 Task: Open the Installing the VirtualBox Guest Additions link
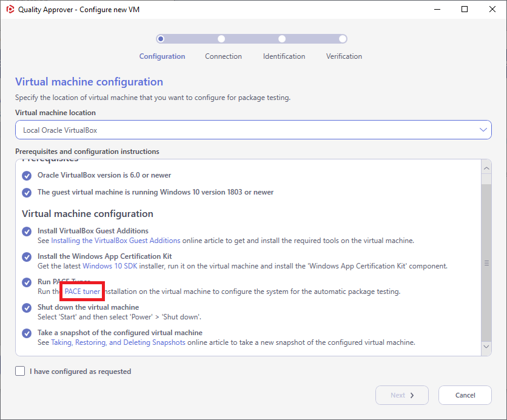(x=115, y=241)
